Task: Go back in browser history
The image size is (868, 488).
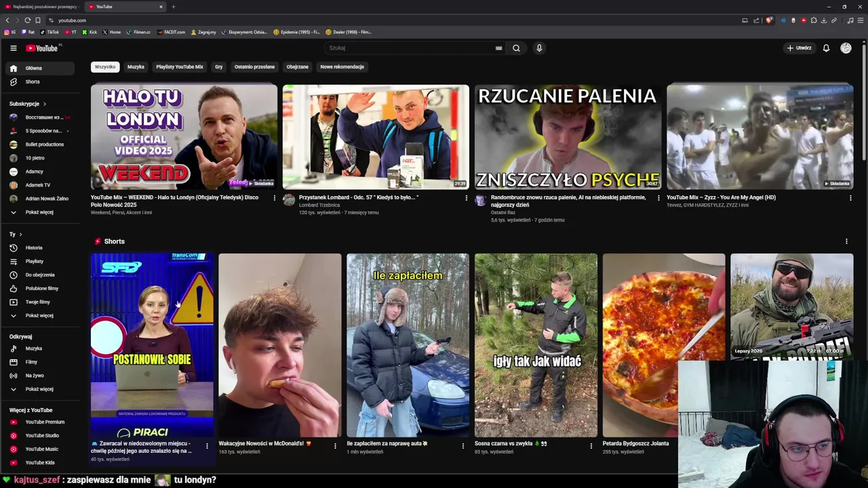Action: [7, 20]
